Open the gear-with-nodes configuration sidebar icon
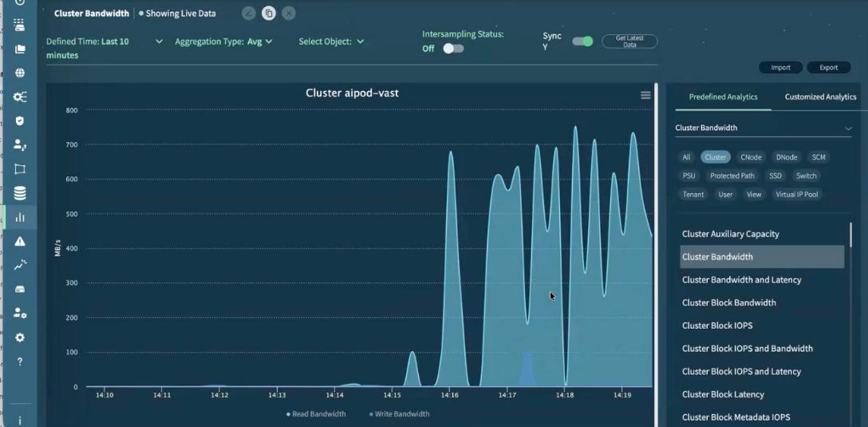 (20, 97)
